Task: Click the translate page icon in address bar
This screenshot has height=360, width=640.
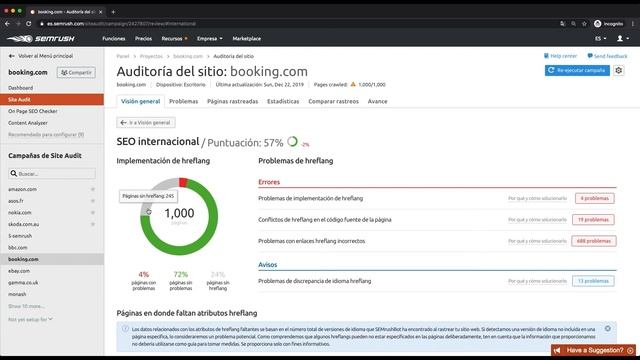Action: coord(563,24)
